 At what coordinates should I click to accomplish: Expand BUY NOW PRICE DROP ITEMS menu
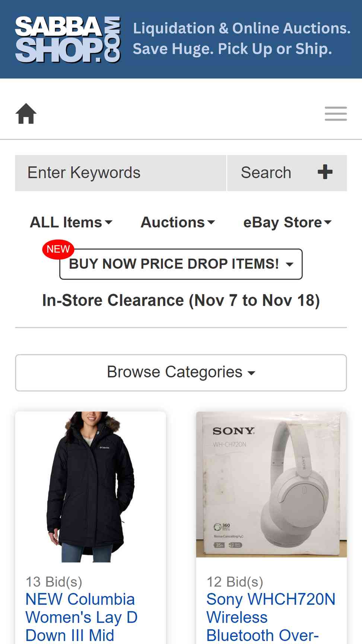181,264
